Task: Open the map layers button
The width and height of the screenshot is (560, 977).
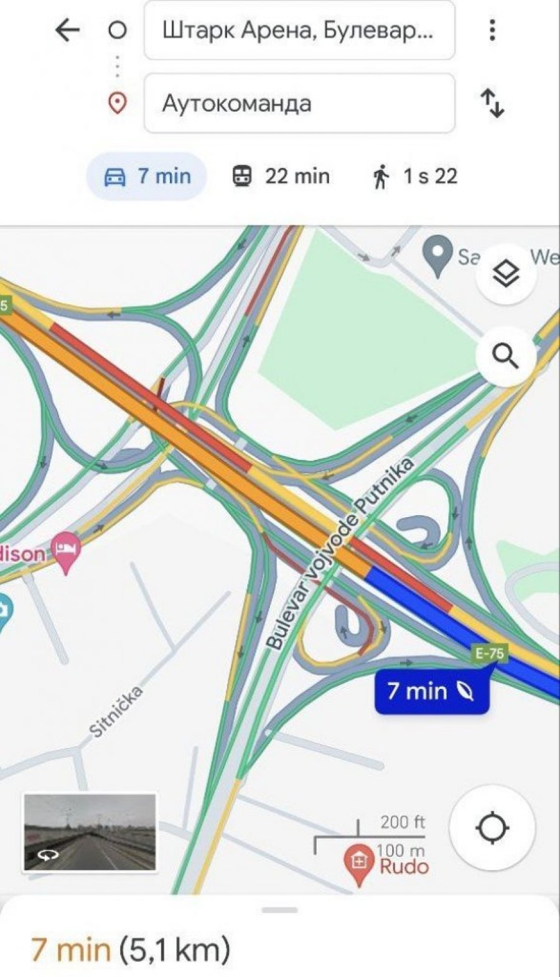Action: point(506,274)
